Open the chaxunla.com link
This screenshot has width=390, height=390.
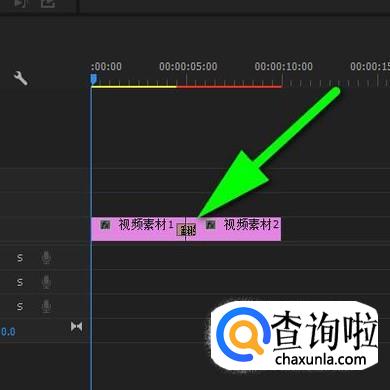click(x=321, y=359)
